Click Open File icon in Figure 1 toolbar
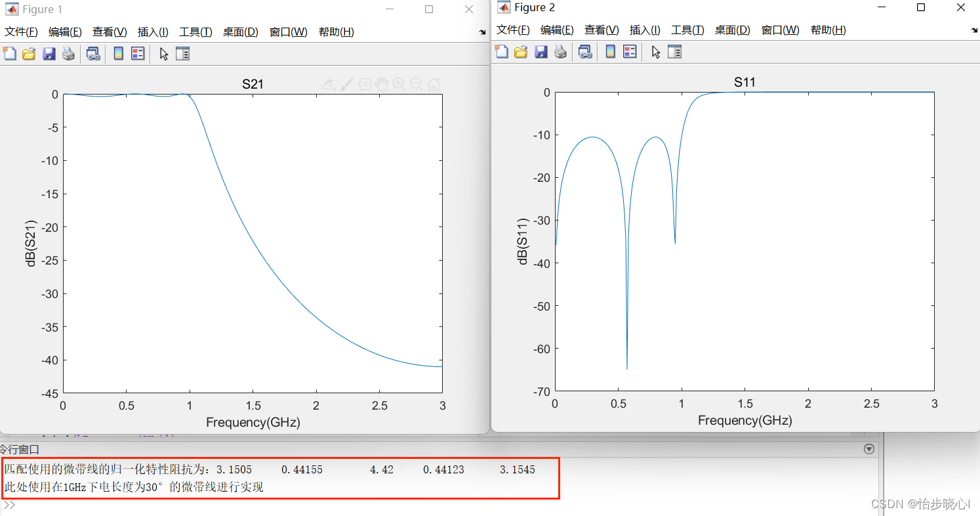The image size is (980, 516). [29, 54]
